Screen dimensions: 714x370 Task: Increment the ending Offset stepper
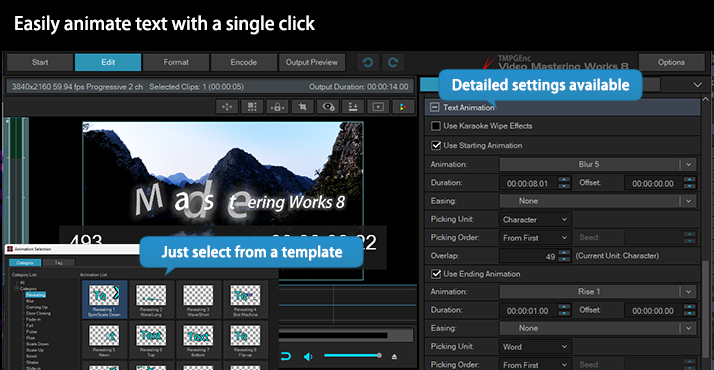coord(690,307)
